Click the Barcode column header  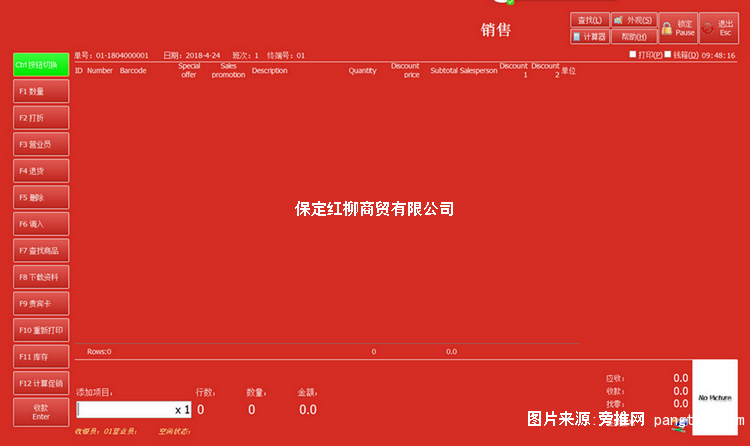133,70
